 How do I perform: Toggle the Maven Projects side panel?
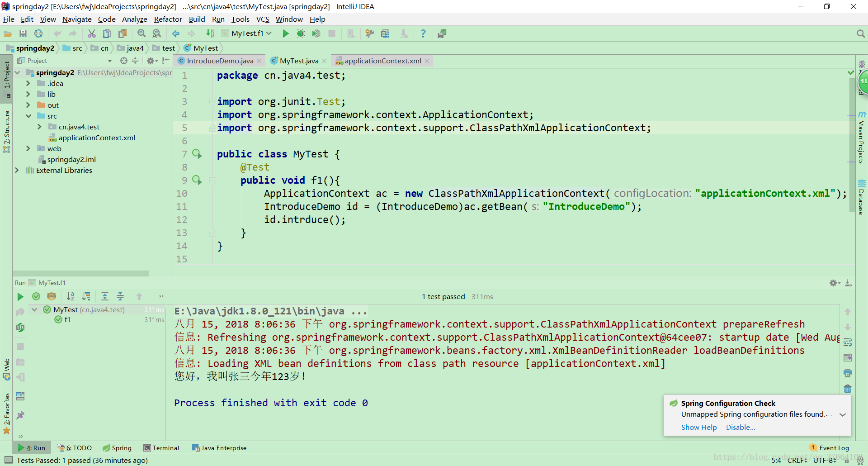click(862, 137)
